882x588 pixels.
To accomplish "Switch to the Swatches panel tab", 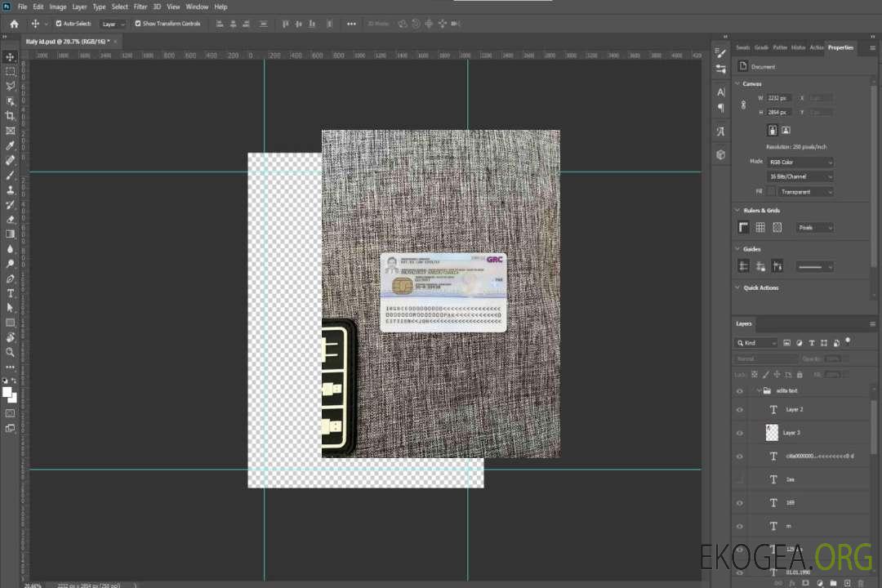I will pos(742,47).
